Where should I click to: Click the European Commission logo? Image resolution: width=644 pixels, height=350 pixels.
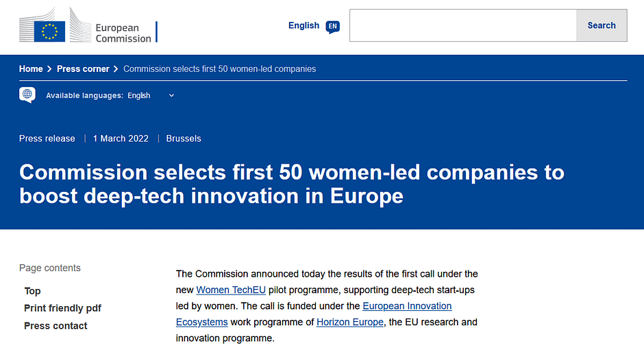coord(88,25)
